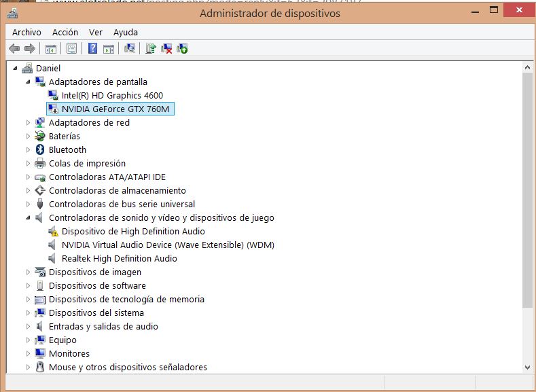This screenshot has height=392, width=536.
Task: Toggle the console tree pane toolbar icon
Action: coord(51,49)
